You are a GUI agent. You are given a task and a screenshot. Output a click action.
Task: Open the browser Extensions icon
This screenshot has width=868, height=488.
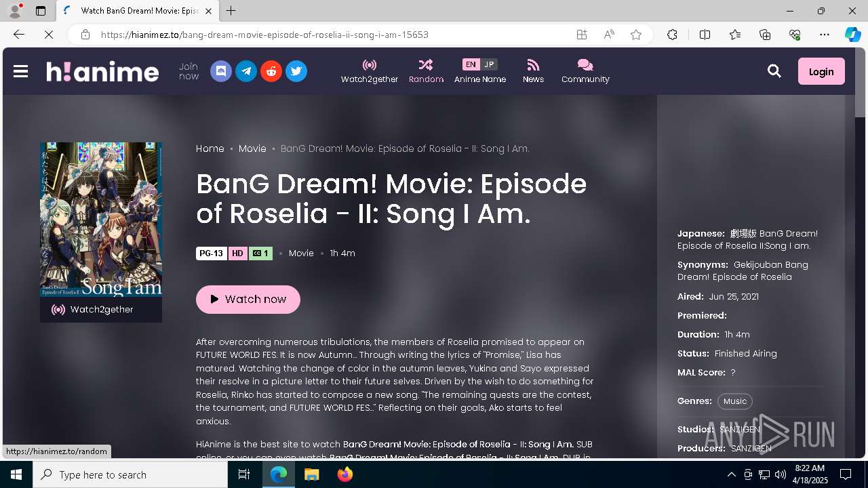click(672, 35)
